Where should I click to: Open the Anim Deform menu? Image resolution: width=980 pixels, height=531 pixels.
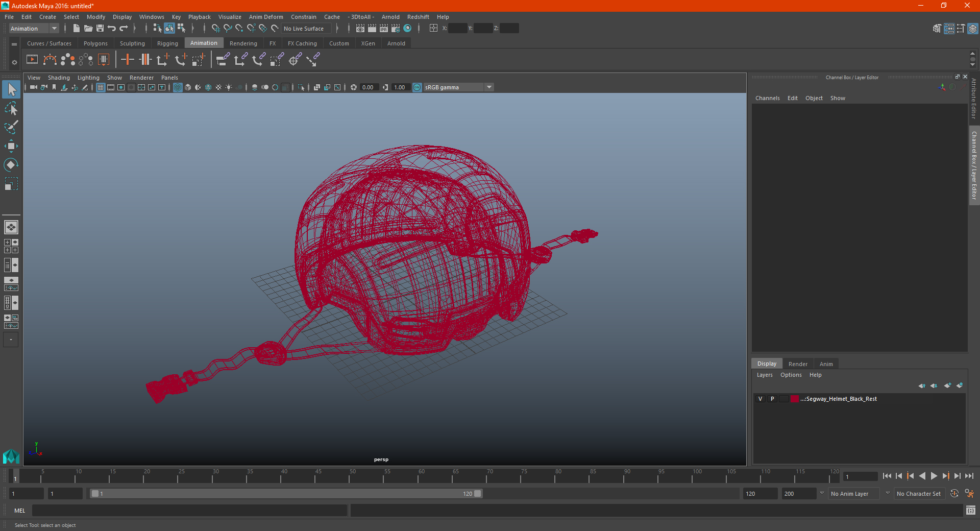click(x=266, y=17)
